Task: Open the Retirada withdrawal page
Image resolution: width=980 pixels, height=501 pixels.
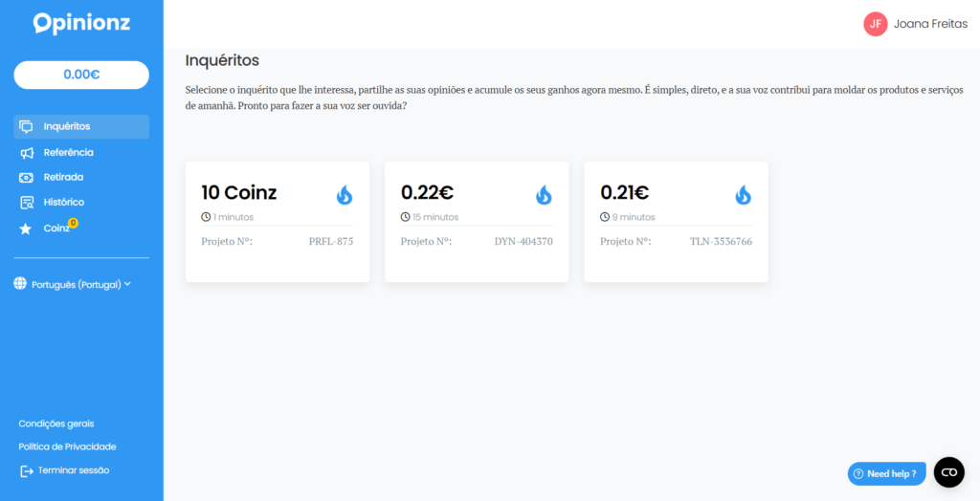Action: point(63,178)
